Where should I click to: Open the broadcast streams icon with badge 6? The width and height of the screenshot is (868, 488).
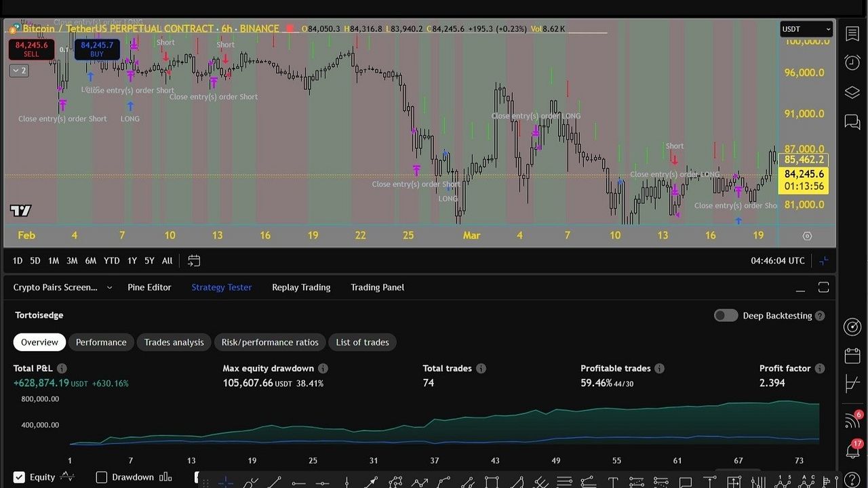(x=852, y=420)
